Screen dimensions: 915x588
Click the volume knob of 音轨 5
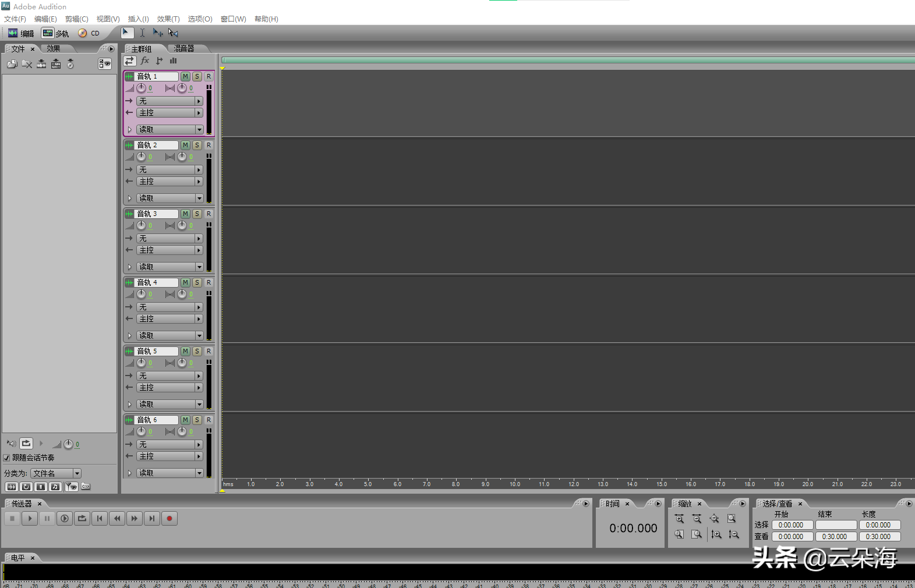pyautogui.click(x=142, y=363)
